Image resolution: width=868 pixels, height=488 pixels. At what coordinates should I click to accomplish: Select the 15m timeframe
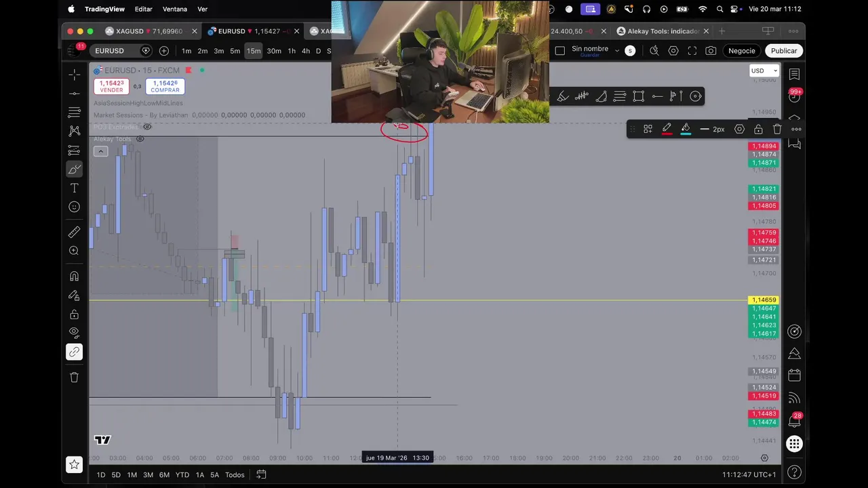[x=254, y=51]
